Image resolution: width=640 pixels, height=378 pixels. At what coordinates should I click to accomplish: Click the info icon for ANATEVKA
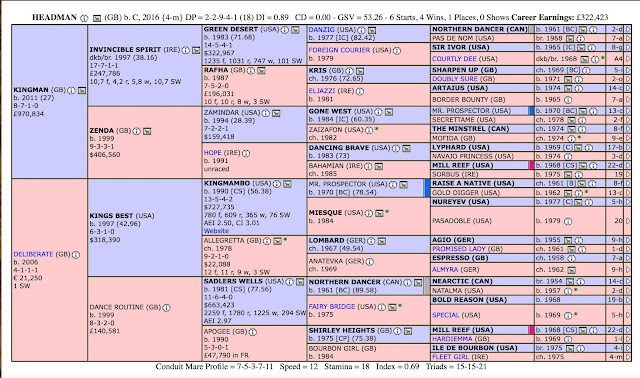pos(370,262)
